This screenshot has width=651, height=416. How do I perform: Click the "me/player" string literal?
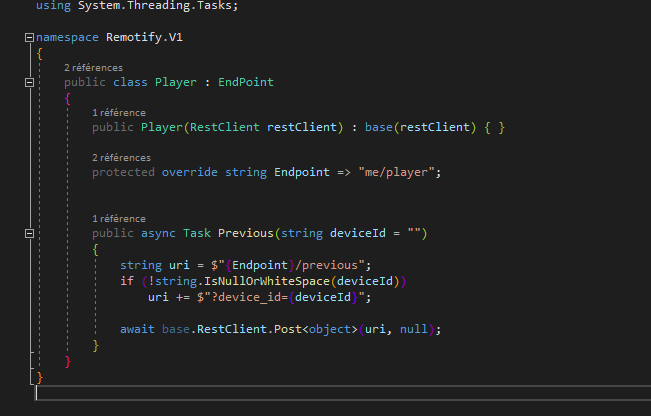[x=396, y=172]
